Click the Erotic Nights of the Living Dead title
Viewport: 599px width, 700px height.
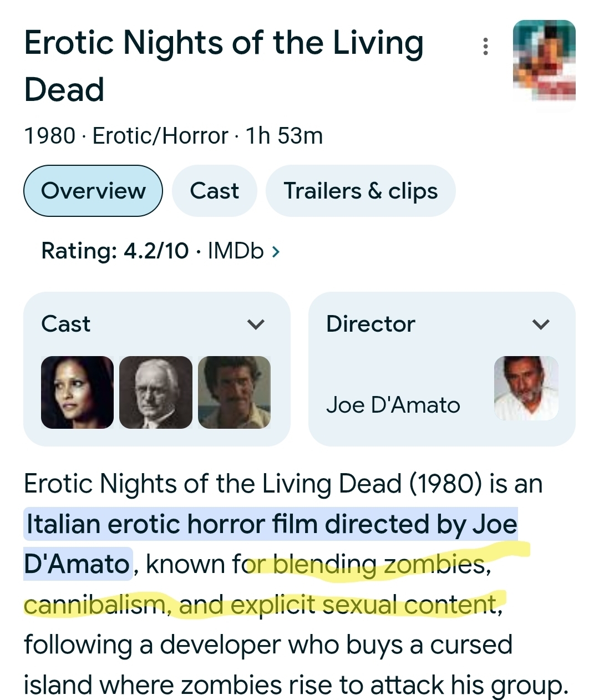pyautogui.click(x=224, y=66)
